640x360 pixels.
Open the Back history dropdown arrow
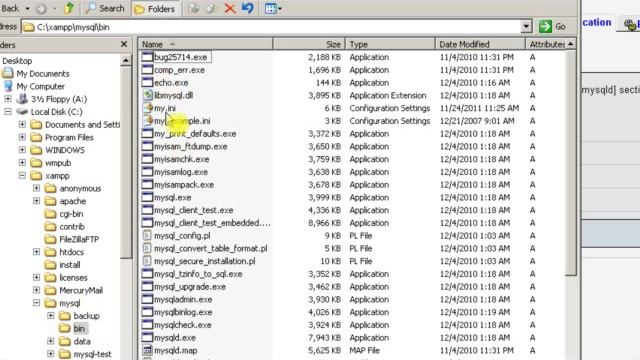27,8
